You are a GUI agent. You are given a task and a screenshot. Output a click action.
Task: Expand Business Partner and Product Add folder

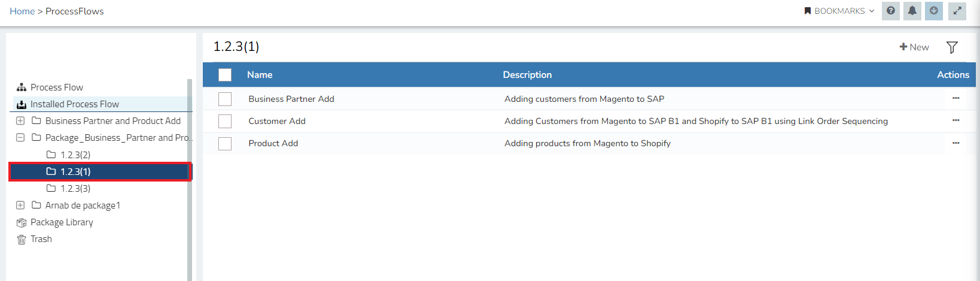20,120
